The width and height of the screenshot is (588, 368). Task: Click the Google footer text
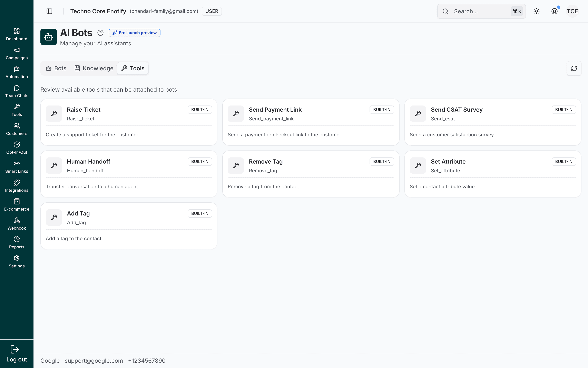coord(50,361)
